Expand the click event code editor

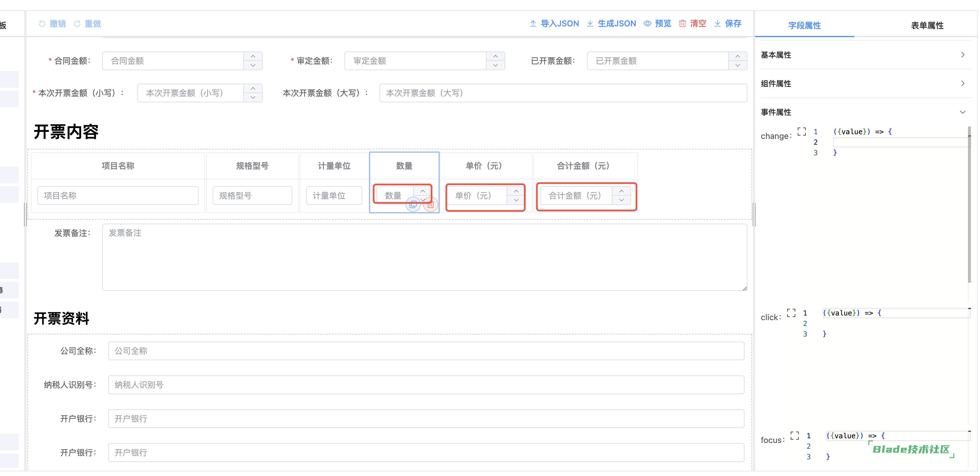(791, 313)
